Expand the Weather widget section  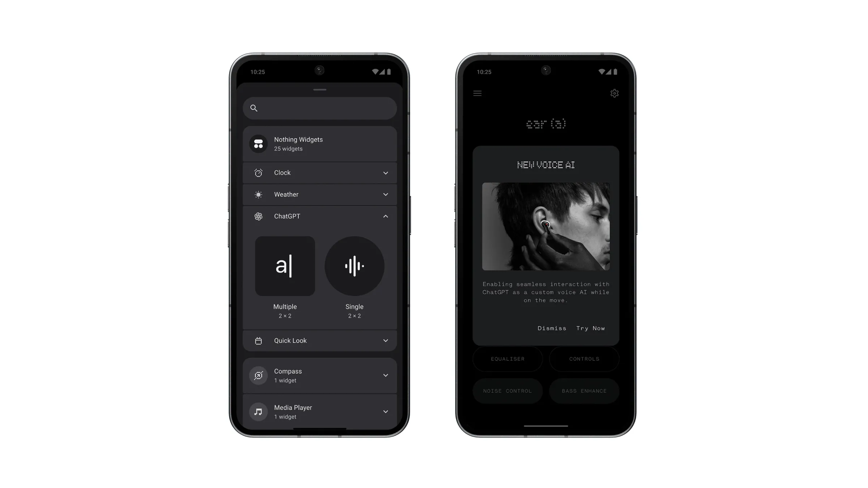pos(386,194)
